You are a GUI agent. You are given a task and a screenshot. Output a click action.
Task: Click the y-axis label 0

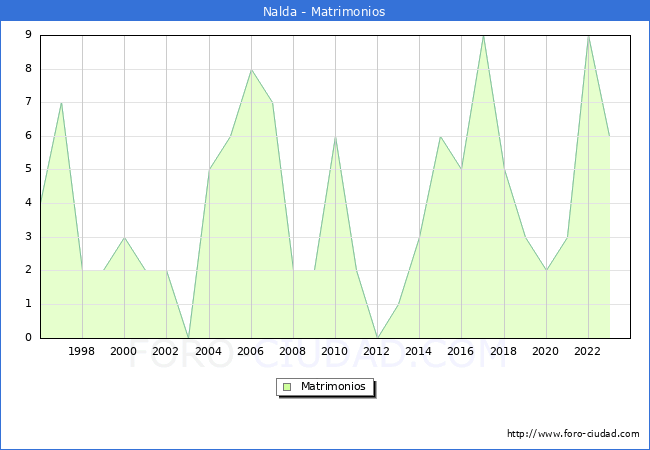click(x=28, y=337)
